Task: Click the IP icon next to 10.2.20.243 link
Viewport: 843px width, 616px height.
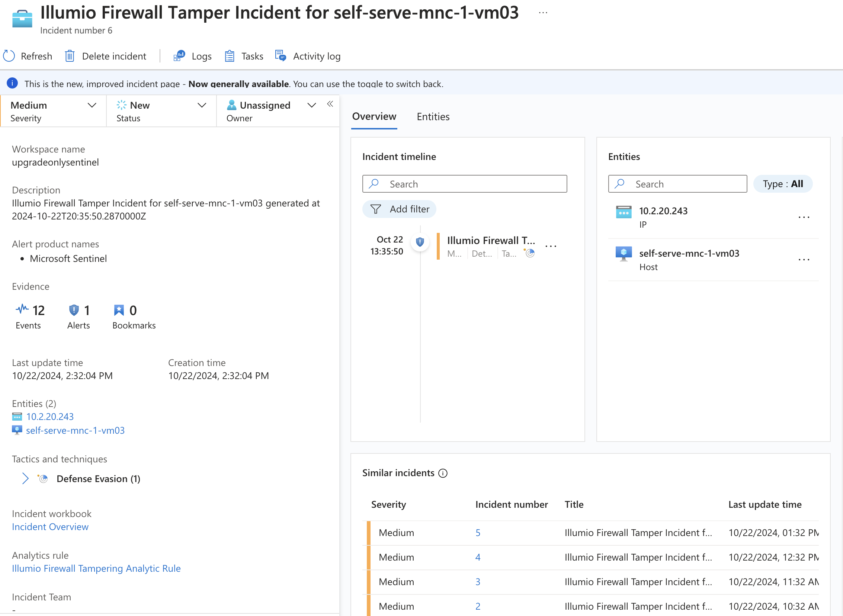Action: point(17,417)
